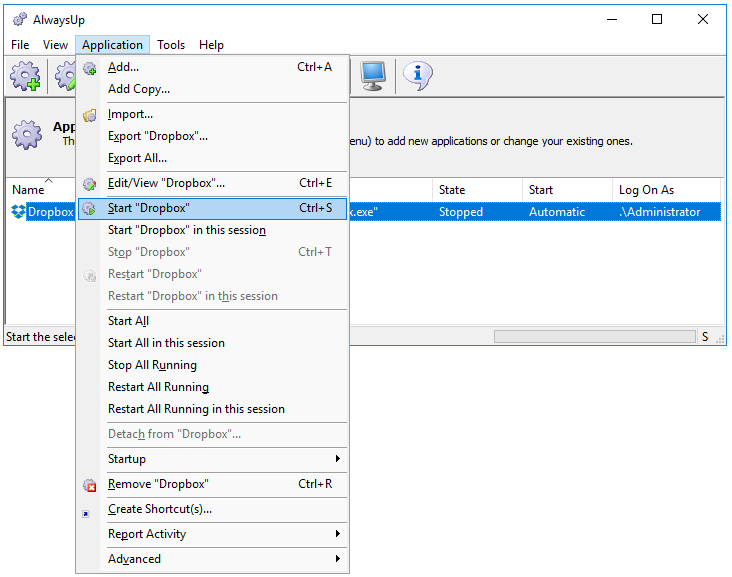
Task: Click the Import folder icon in menu
Action: [89, 115]
